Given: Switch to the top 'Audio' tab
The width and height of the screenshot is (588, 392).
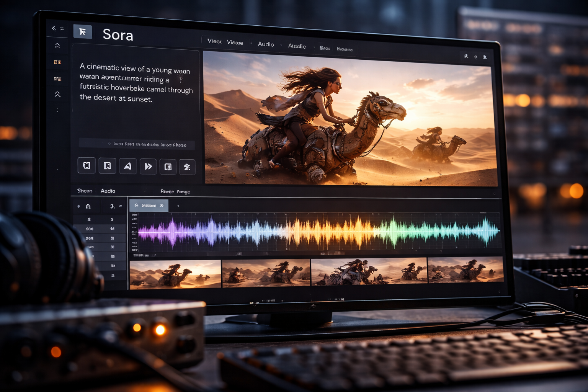Looking at the screenshot, I should [x=266, y=44].
